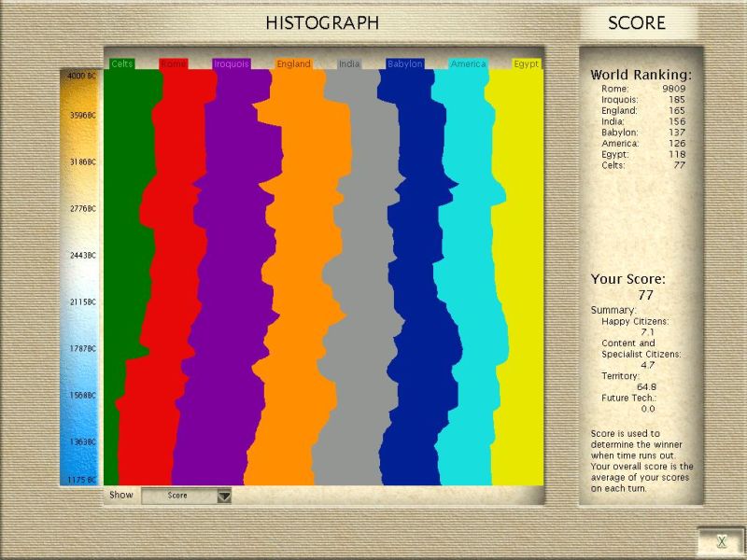This screenshot has height=560, width=747.
Task: Select the India civilization label
Action: pos(349,64)
